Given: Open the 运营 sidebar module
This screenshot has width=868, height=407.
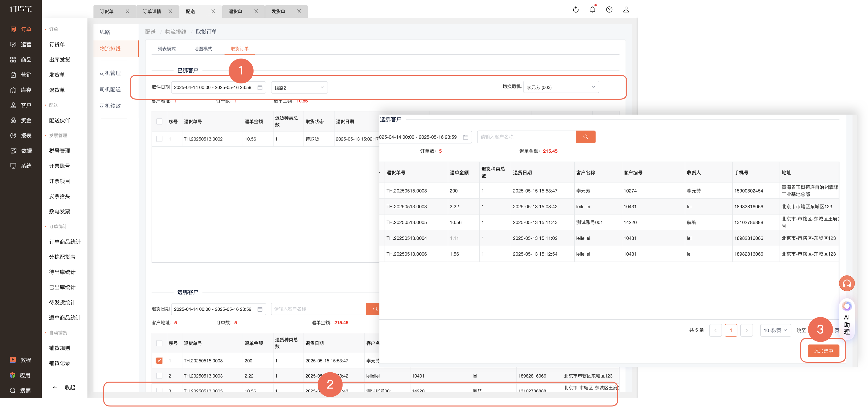Looking at the screenshot, I should (x=21, y=44).
